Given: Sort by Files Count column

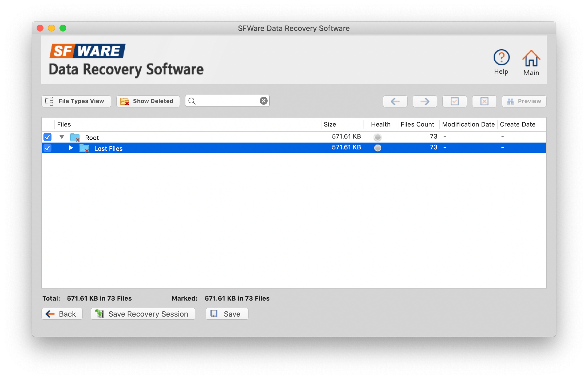Looking at the screenshot, I should 419,125.
